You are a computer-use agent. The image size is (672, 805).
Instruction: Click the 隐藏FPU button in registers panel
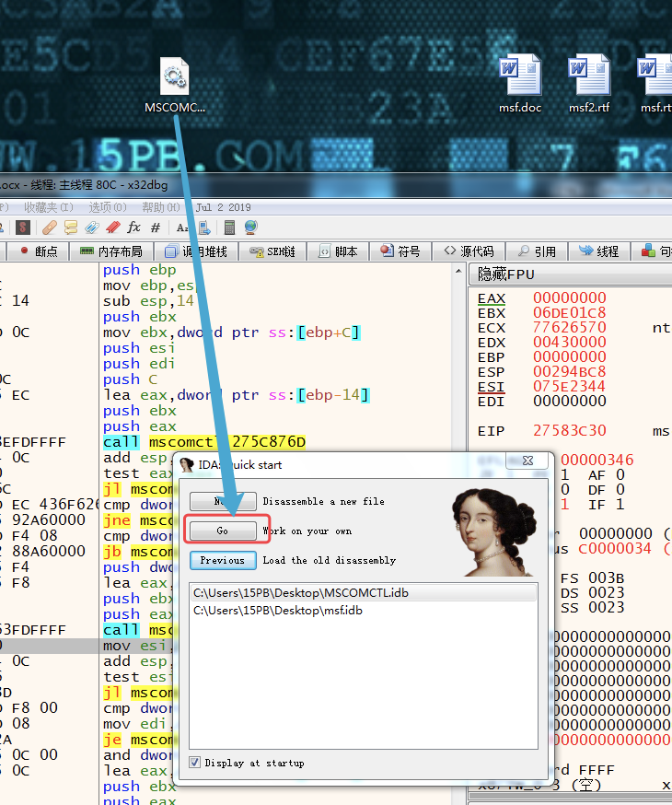[506, 274]
